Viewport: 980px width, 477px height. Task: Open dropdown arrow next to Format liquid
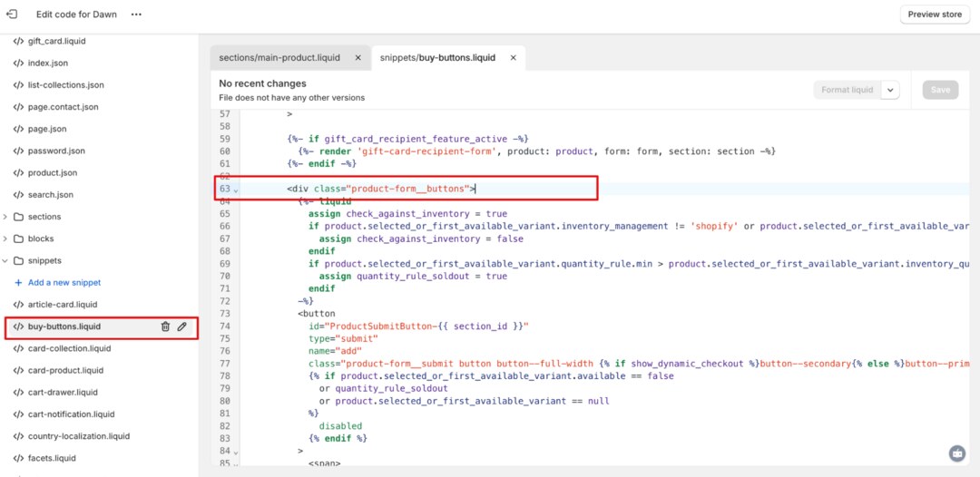click(891, 90)
